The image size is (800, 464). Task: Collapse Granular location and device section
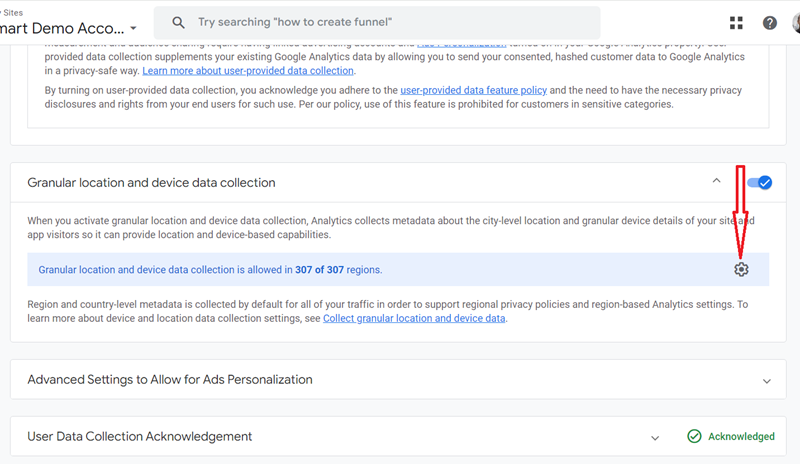click(x=716, y=180)
